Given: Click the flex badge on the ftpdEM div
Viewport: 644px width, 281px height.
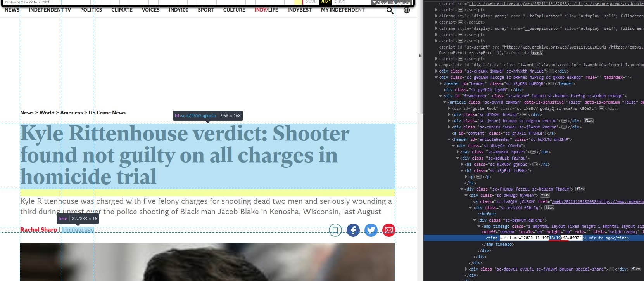Looking at the screenshot, I should pos(580,189).
